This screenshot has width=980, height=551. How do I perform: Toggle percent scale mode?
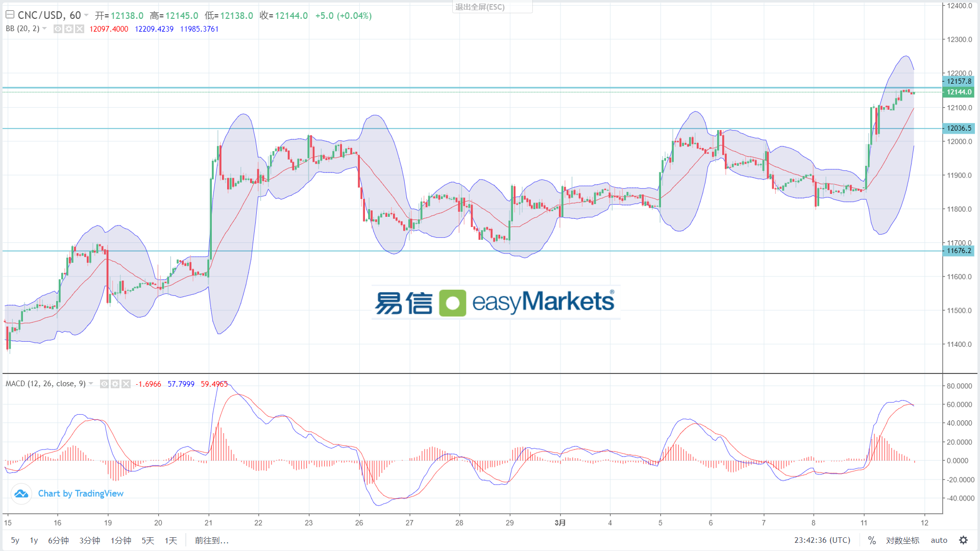(872, 540)
